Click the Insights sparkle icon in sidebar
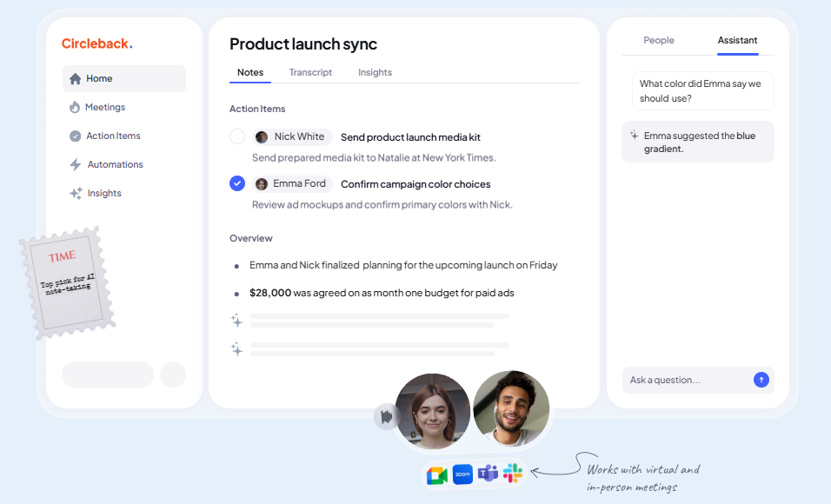The image size is (831, 504). click(x=76, y=193)
